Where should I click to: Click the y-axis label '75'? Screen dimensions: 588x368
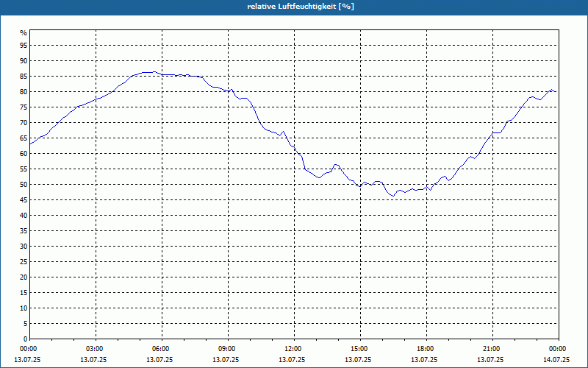24,107
